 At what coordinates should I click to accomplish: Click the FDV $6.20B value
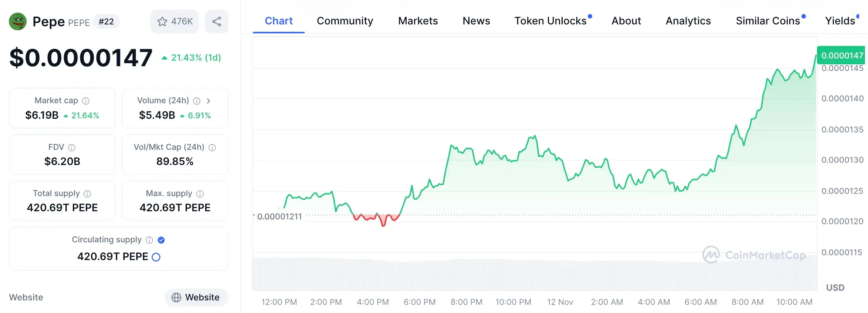coord(62,162)
